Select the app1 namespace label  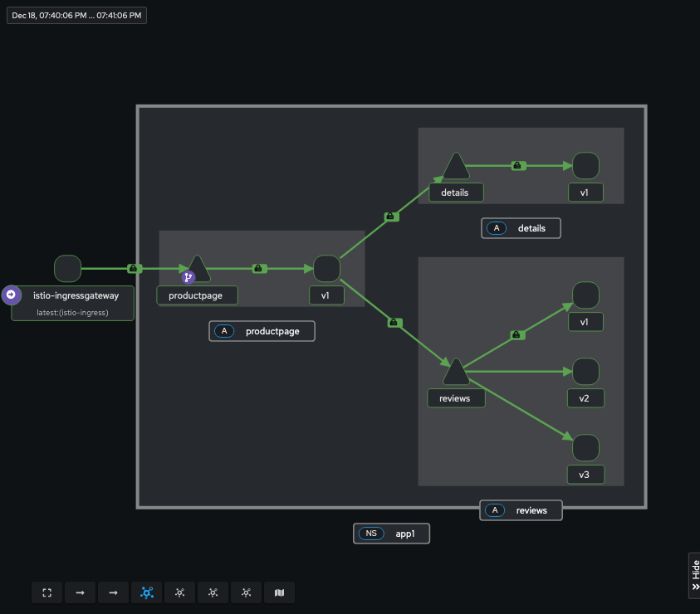pyautogui.click(x=391, y=534)
